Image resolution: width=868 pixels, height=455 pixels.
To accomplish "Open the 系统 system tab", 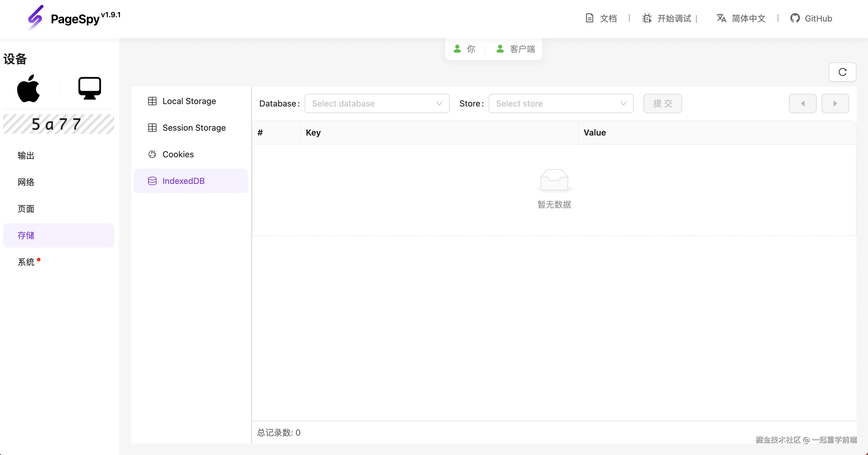I will (x=26, y=262).
